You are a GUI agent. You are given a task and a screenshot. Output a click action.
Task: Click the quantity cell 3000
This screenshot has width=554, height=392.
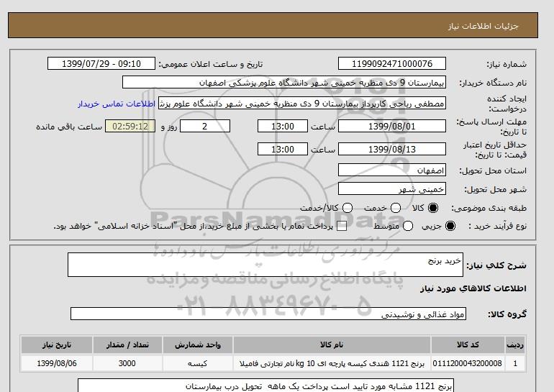pyautogui.click(x=127, y=363)
